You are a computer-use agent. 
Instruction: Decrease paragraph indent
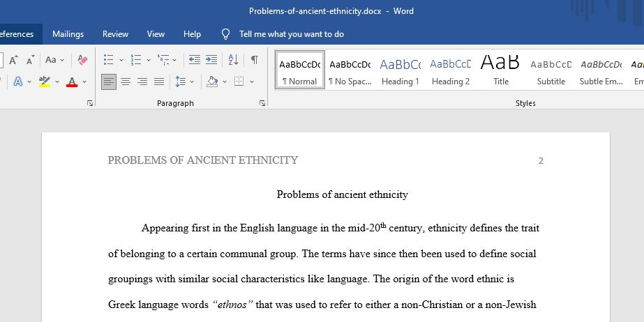point(194,60)
